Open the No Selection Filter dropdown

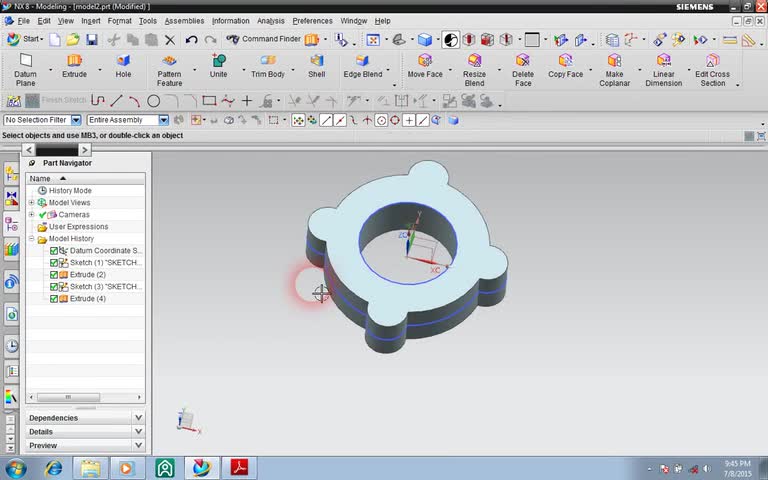tap(76, 120)
